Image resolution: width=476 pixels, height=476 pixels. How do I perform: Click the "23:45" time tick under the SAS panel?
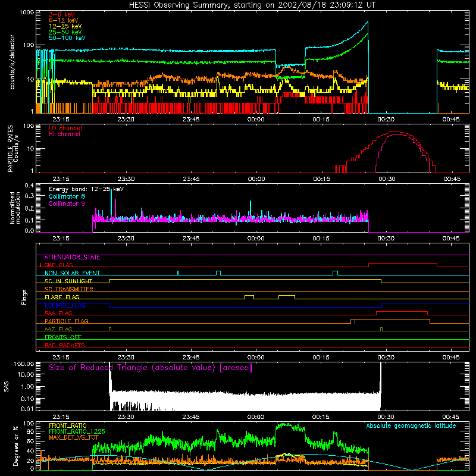tap(191, 417)
